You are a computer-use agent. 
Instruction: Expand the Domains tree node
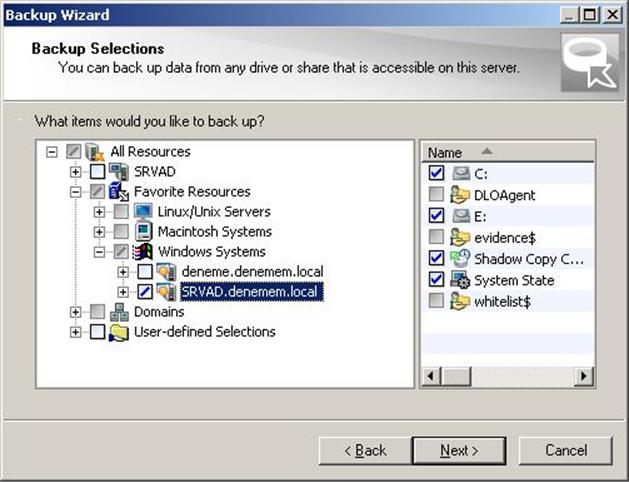point(75,312)
